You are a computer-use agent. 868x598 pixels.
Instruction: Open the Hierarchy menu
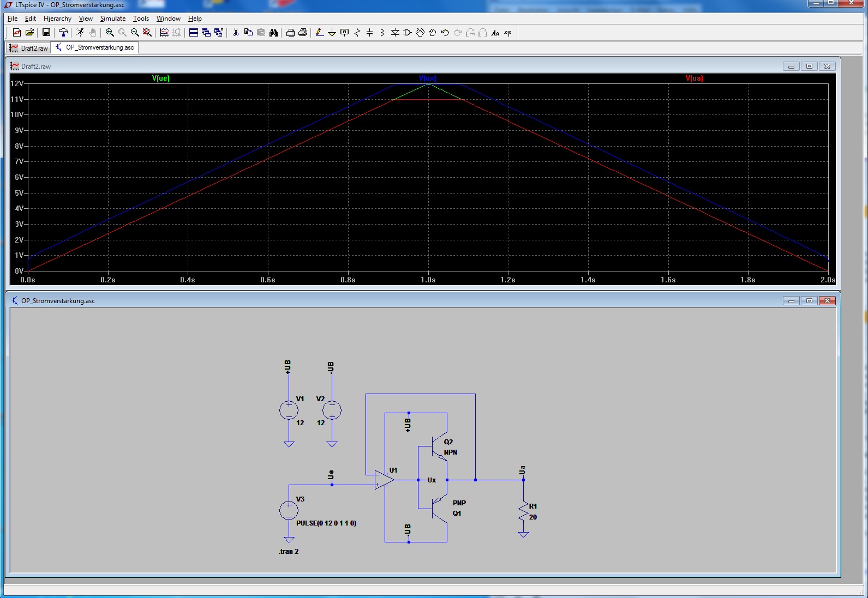coord(57,19)
